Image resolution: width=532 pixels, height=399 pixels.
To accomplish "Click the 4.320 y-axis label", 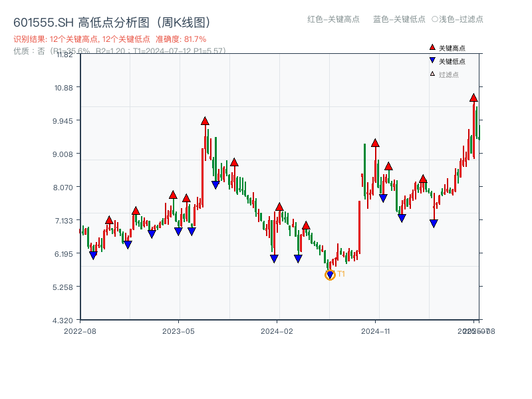I will tap(63, 321).
